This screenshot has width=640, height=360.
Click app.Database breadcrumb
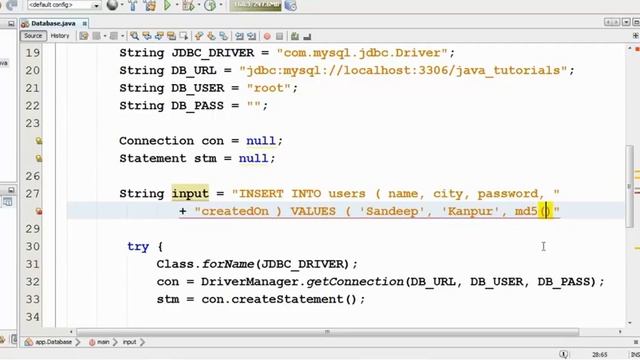49,342
